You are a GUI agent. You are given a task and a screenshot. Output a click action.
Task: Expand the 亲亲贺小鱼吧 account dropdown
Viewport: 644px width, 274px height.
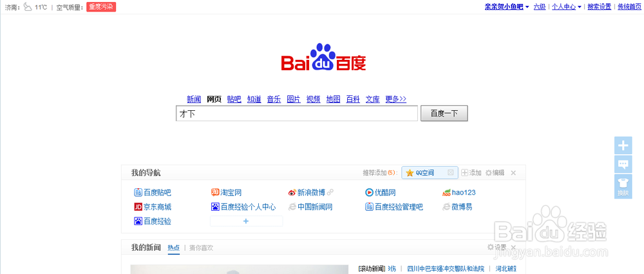pos(527,7)
